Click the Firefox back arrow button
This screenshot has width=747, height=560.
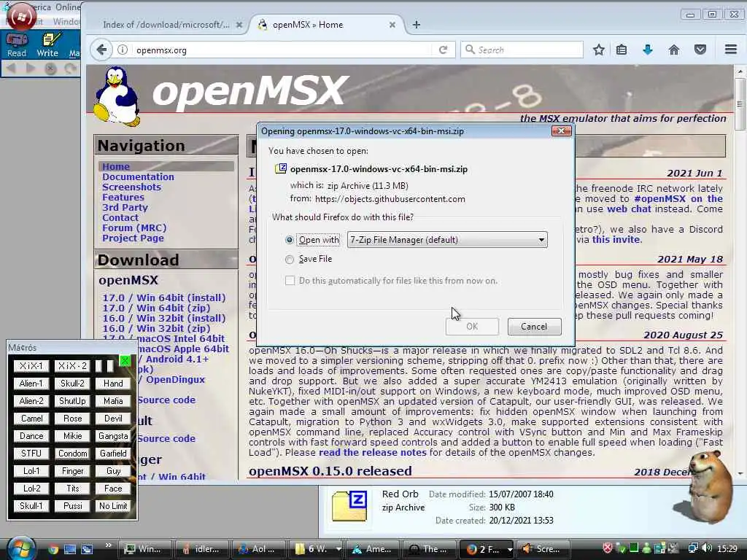click(101, 50)
